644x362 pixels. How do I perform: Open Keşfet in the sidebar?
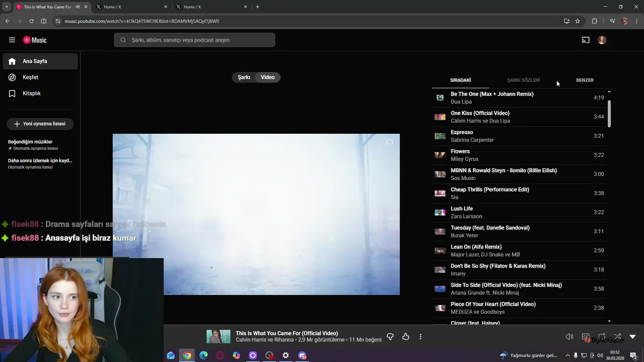point(40,77)
